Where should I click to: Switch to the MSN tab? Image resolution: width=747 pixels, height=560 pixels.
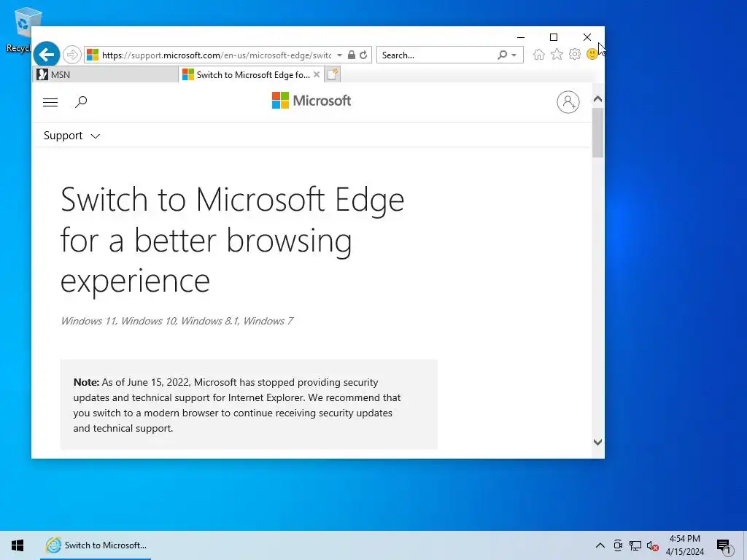(105, 75)
